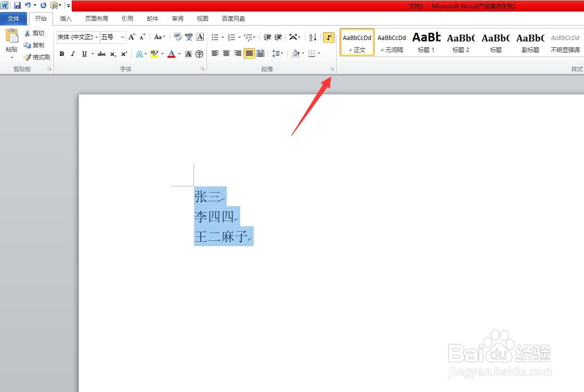Open the clipboard pane launcher
The height and width of the screenshot is (392, 584).
click(x=49, y=69)
